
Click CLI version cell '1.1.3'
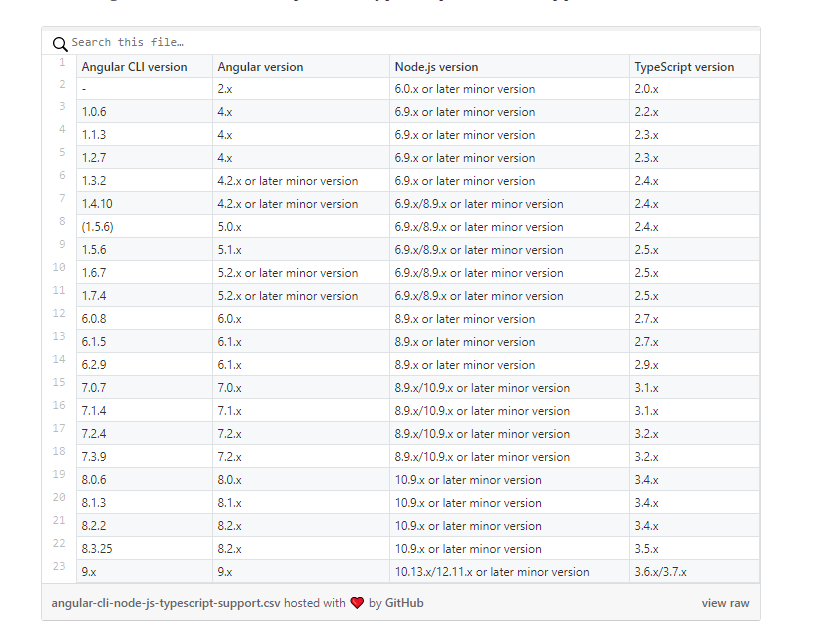145,135
